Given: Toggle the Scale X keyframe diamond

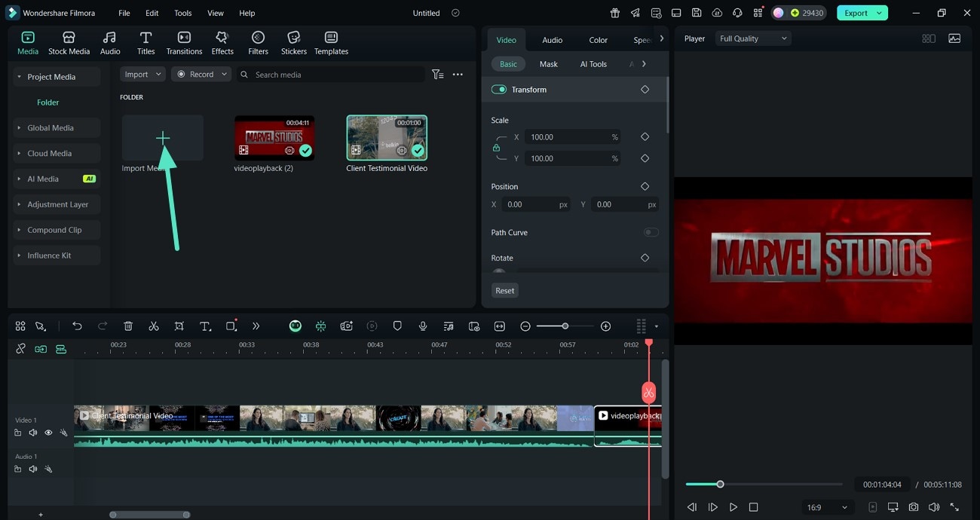Looking at the screenshot, I should coord(645,137).
